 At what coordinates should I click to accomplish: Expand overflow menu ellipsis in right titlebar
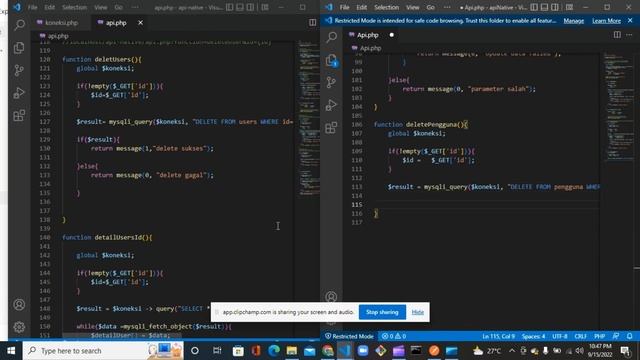click(447, 7)
